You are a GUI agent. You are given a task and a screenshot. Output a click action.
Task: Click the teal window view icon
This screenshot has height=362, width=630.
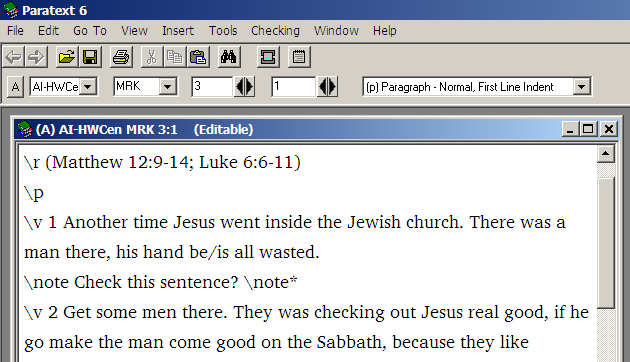[268, 57]
